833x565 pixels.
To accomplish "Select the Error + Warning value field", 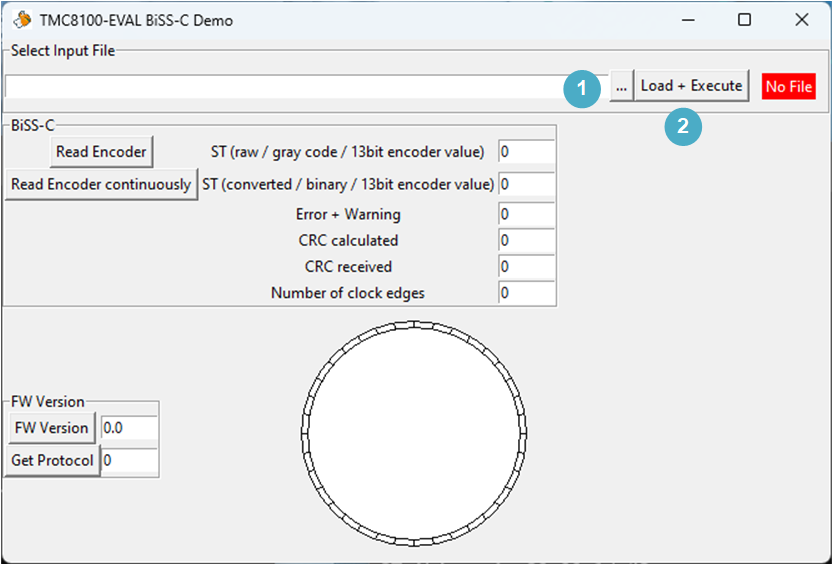I will [x=526, y=214].
